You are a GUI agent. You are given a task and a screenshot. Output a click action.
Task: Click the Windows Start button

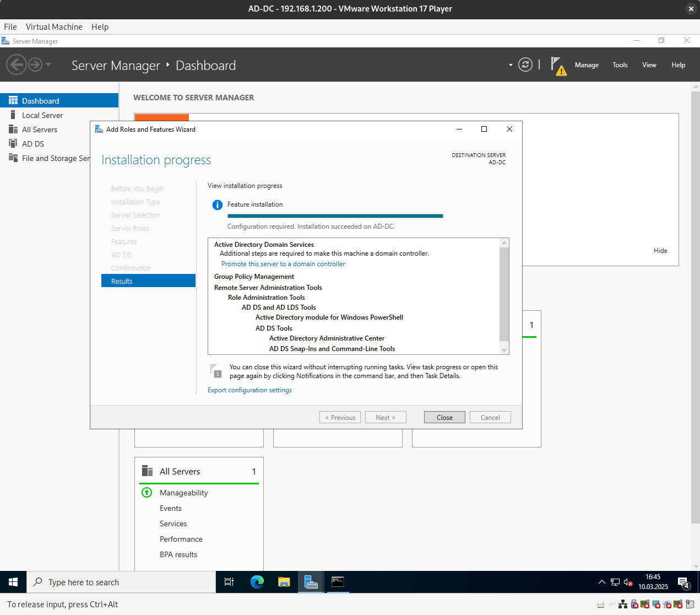(13, 582)
